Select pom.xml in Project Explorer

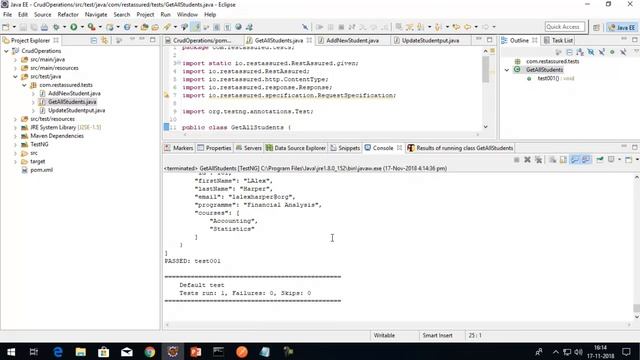(41, 170)
